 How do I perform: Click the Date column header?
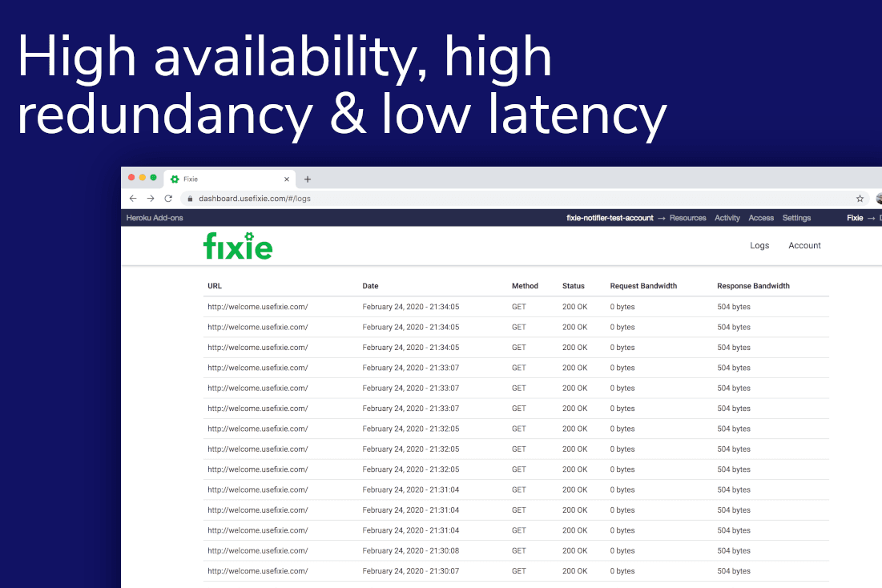coord(370,286)
